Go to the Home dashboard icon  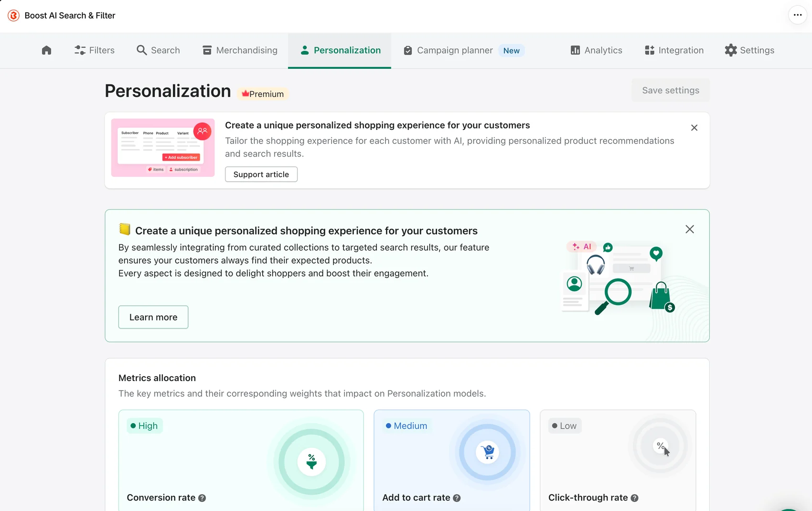tap(46, 50)
